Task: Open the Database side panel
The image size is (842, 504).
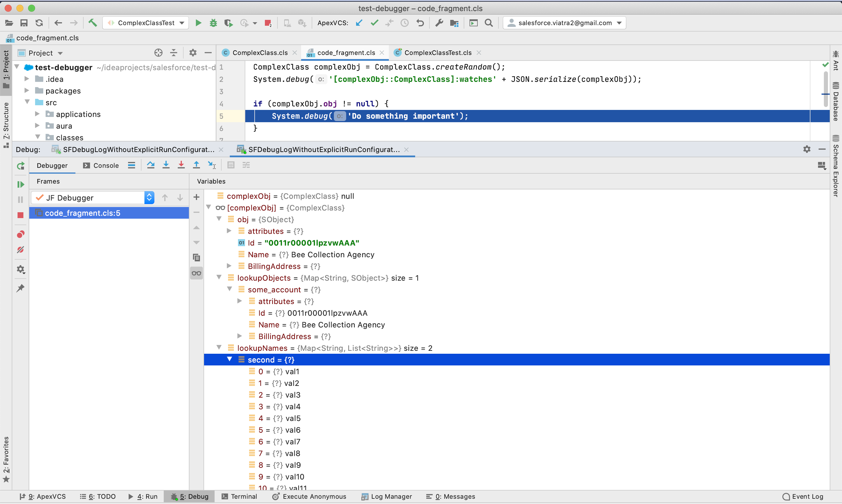Action: click(x=836, y=101)
